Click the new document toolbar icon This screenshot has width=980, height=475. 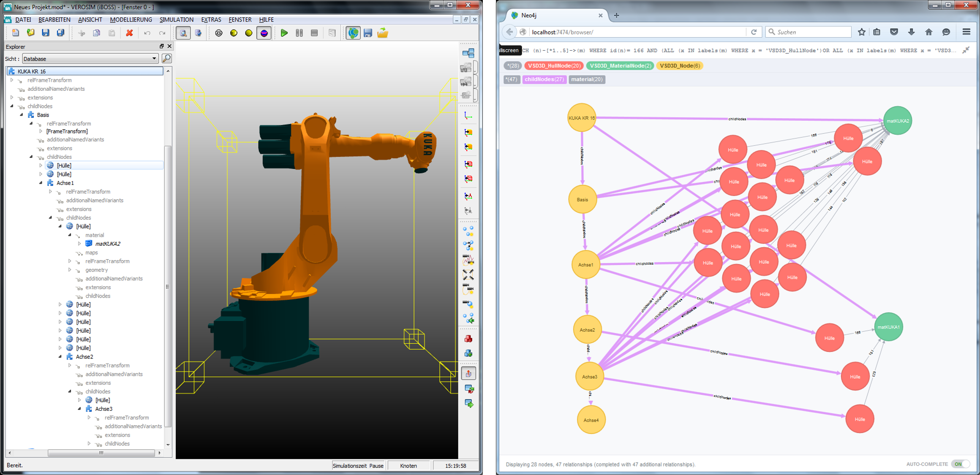coord(16,33)
